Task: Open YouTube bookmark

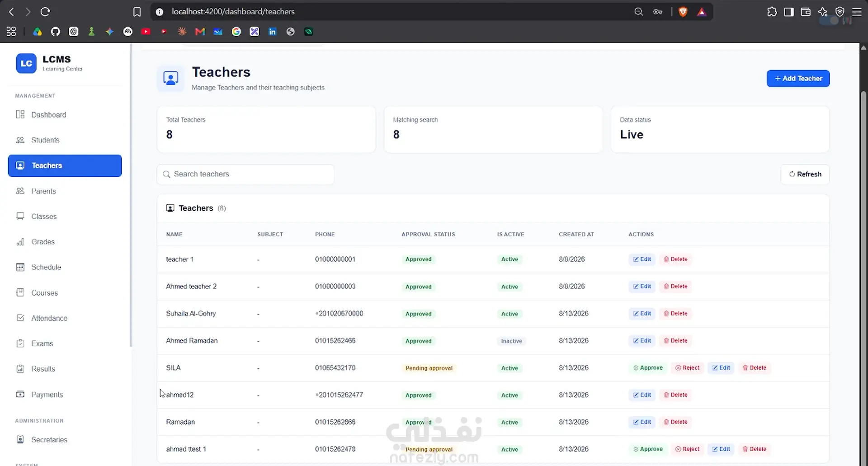Action: click(146, 32)
